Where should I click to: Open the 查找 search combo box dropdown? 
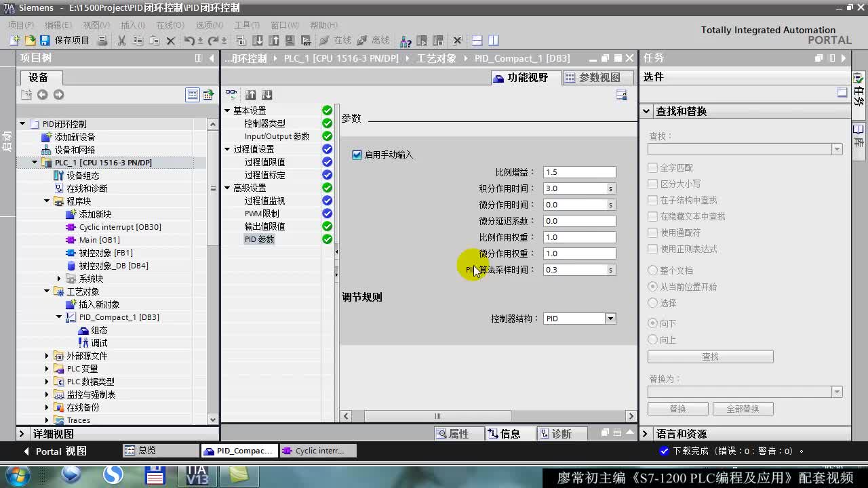(x=837, y=149)
